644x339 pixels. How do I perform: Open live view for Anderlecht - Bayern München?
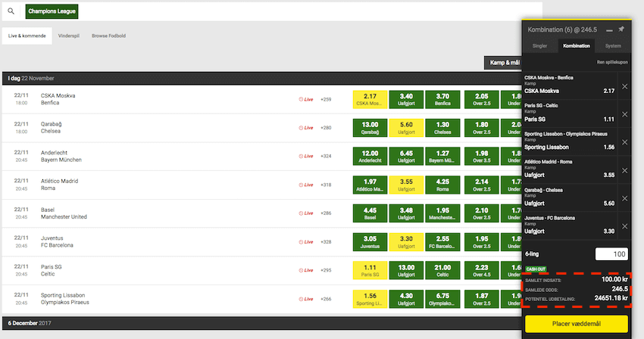coord(306,156)
